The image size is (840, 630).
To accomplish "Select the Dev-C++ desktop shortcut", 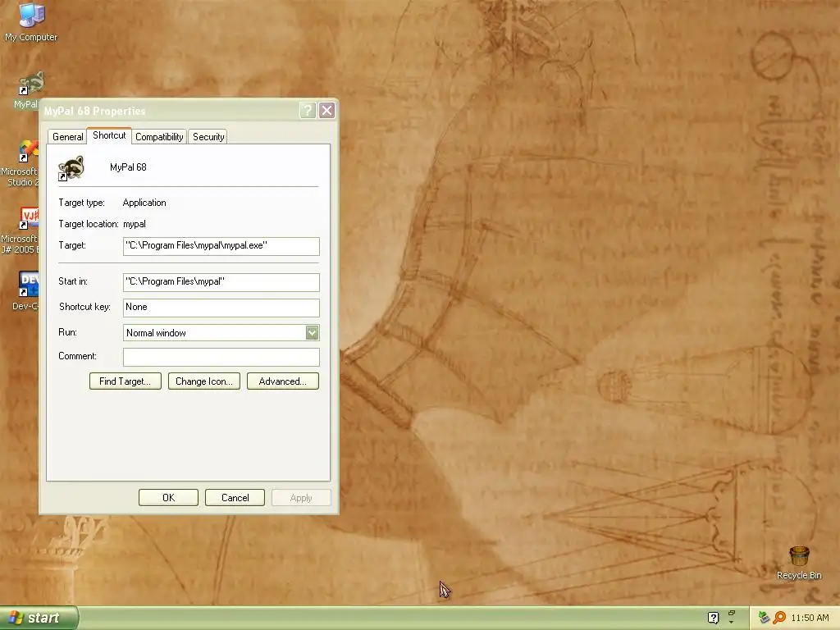I will point(25,290).
